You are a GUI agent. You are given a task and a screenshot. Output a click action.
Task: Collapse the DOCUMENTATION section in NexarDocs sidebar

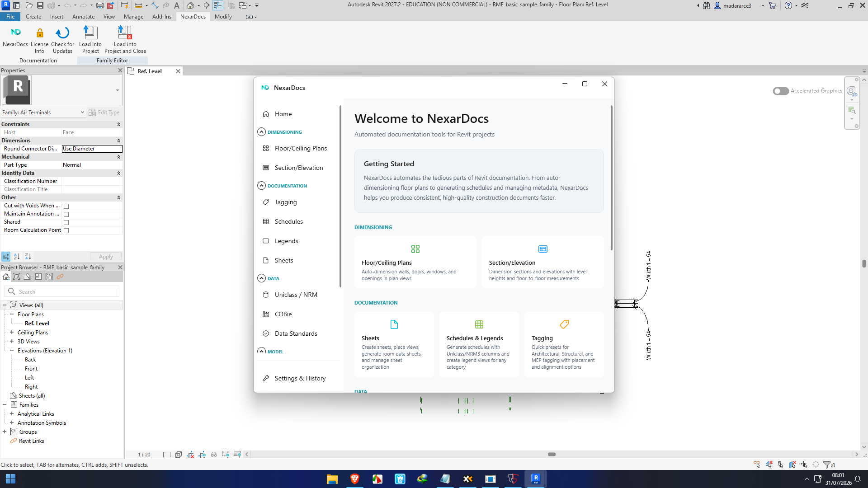click(261, 186)
